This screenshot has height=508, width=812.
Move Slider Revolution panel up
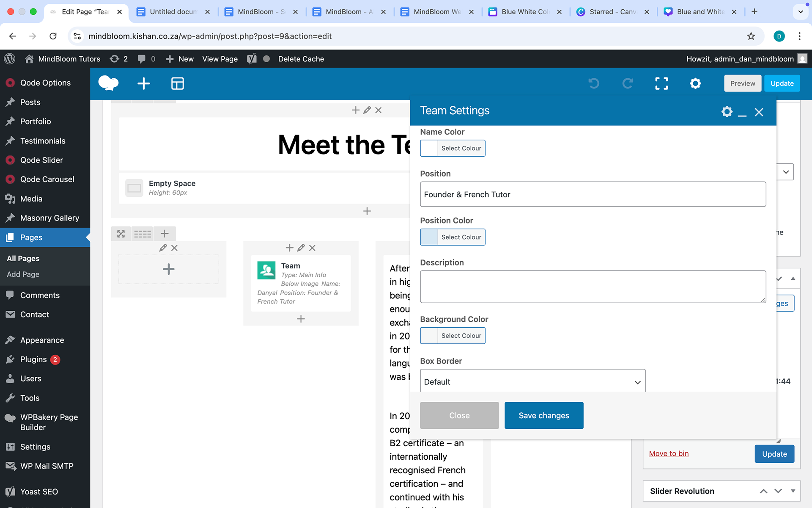tap(763, 491)
